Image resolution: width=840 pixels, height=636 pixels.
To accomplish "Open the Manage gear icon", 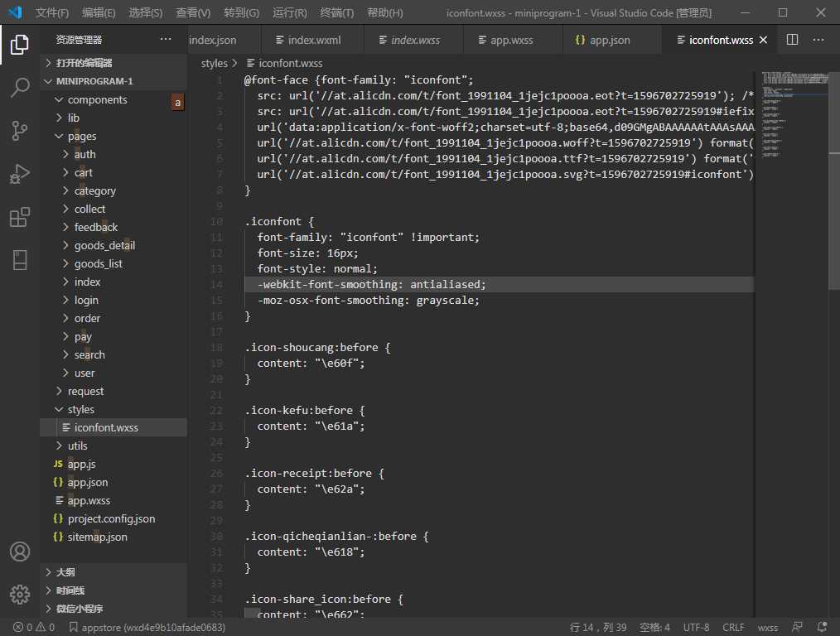I will click(x=19, y=595).
